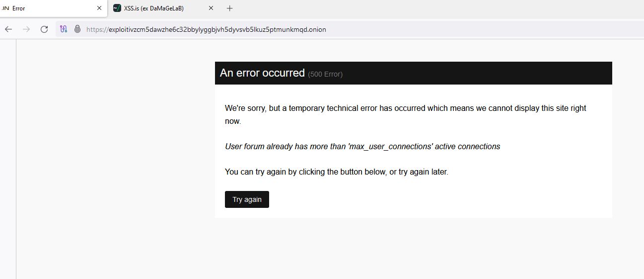The width and height of the screenshot is (644, 279).
Task: Click the italic max_user_connections error message
Action: coord(362,147)
